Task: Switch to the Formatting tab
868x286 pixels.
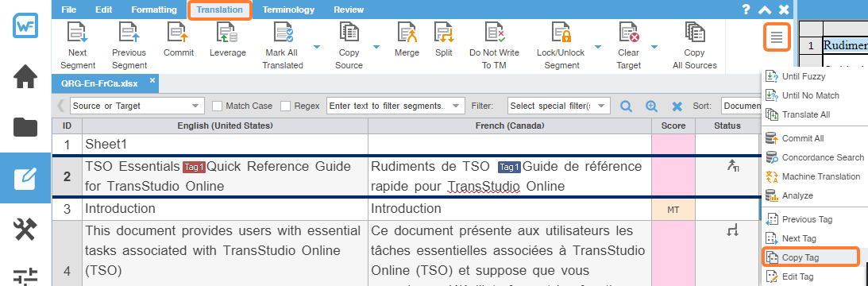Action: coord(154,10)
